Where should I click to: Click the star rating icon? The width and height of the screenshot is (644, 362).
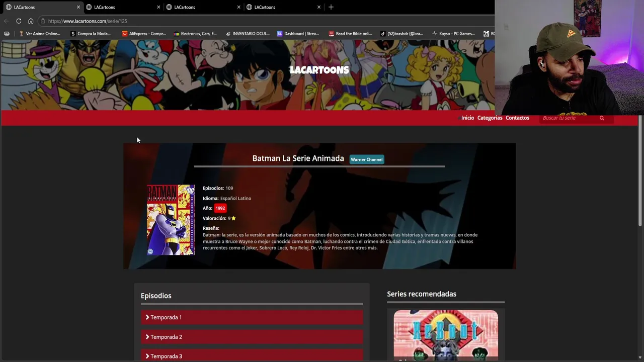coord(233,218)
